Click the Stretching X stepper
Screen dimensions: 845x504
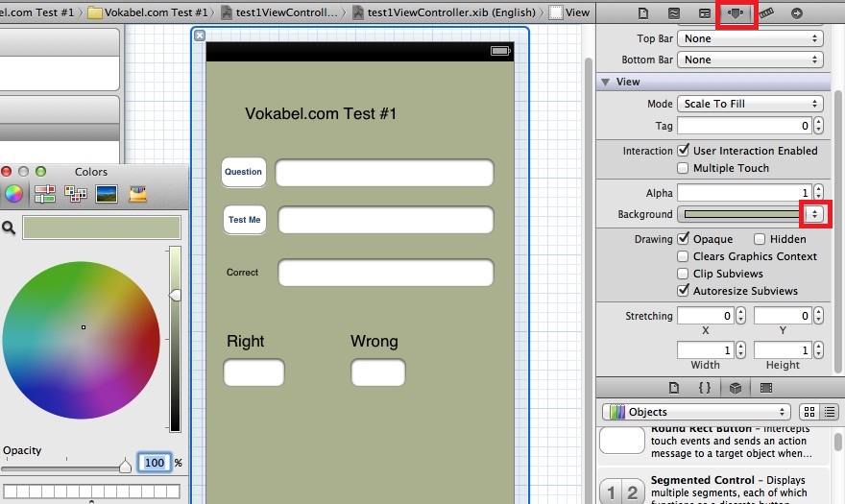point(740,315)
